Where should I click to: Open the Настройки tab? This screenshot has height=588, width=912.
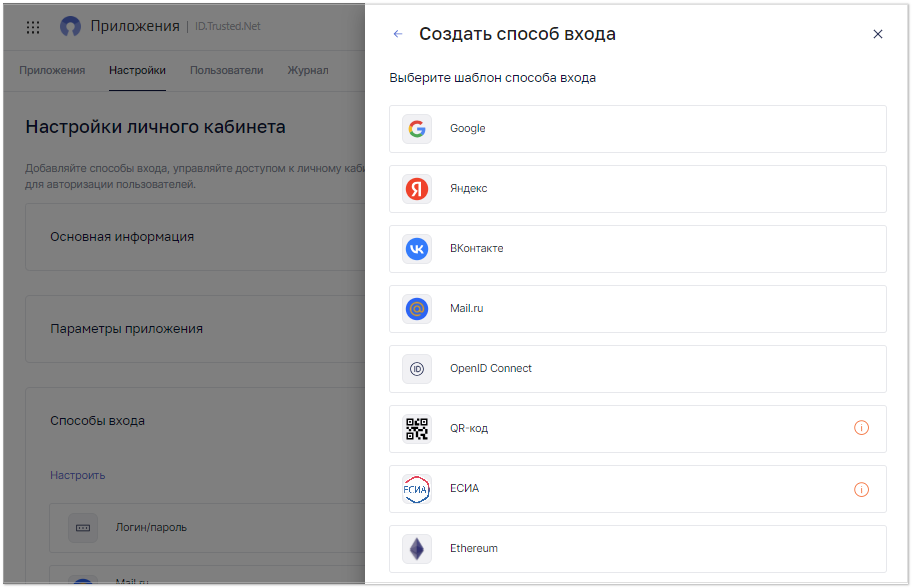tap(137, 70)
